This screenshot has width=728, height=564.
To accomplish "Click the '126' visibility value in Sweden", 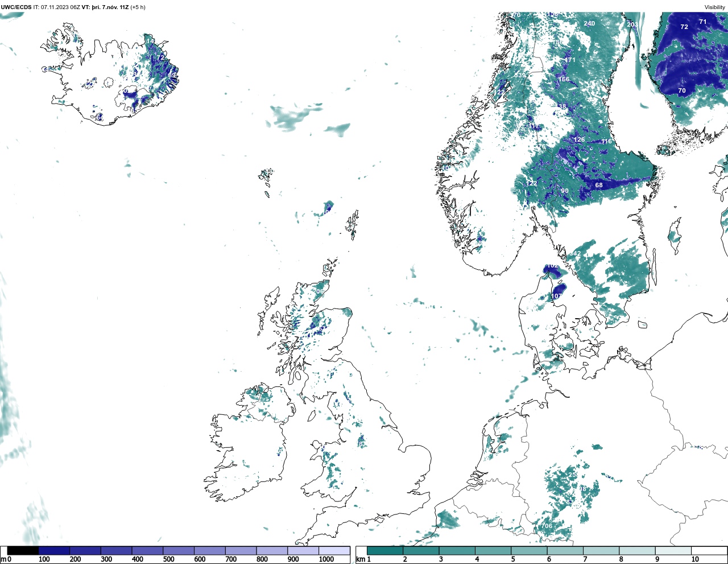I will pyautogui.click(x=579, y=139).
